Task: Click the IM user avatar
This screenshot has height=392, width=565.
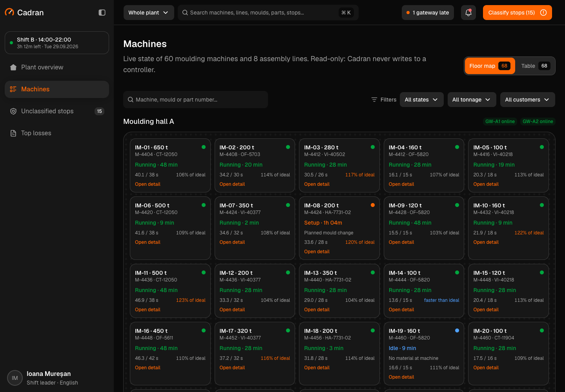Action: [15, 378]
